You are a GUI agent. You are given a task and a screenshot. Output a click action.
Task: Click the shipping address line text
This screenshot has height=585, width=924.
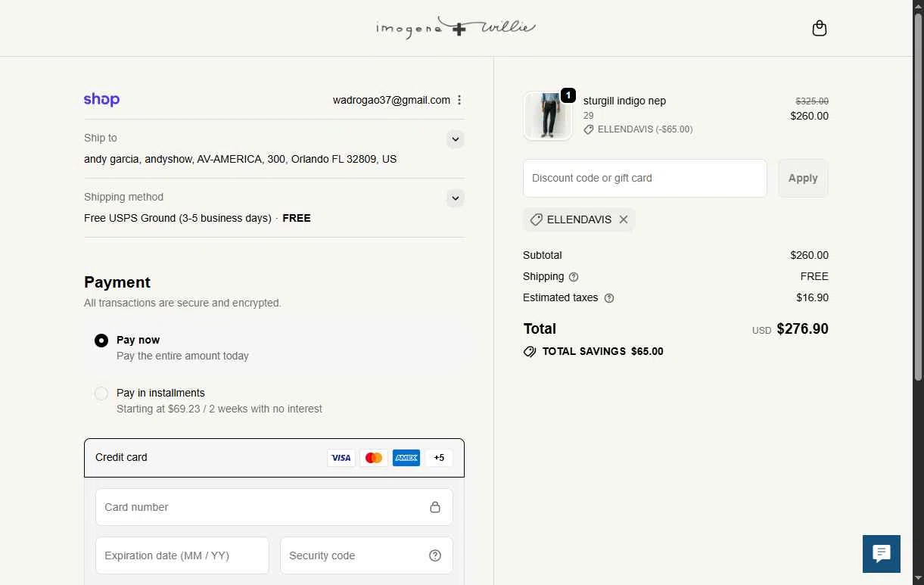[240, 159]
